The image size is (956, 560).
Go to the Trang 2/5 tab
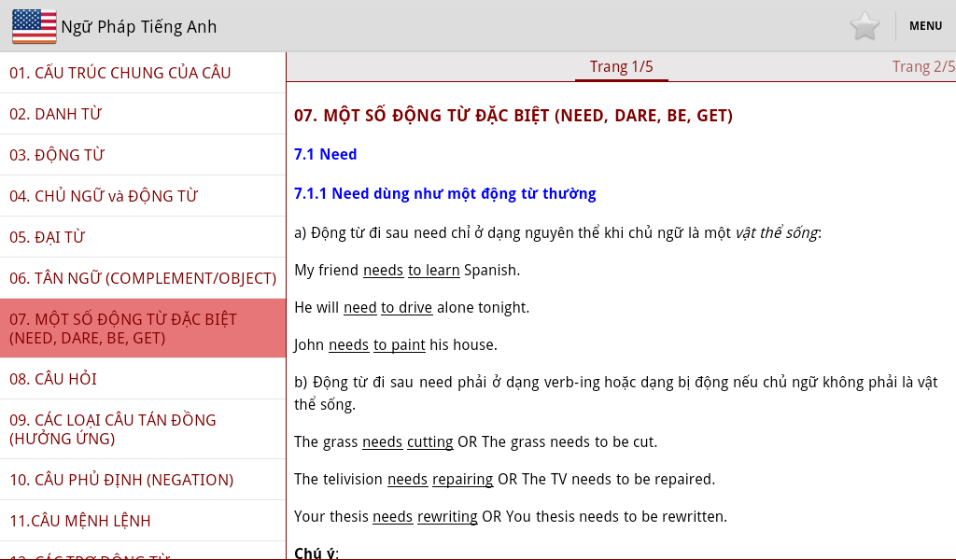(x=922, y=66)
